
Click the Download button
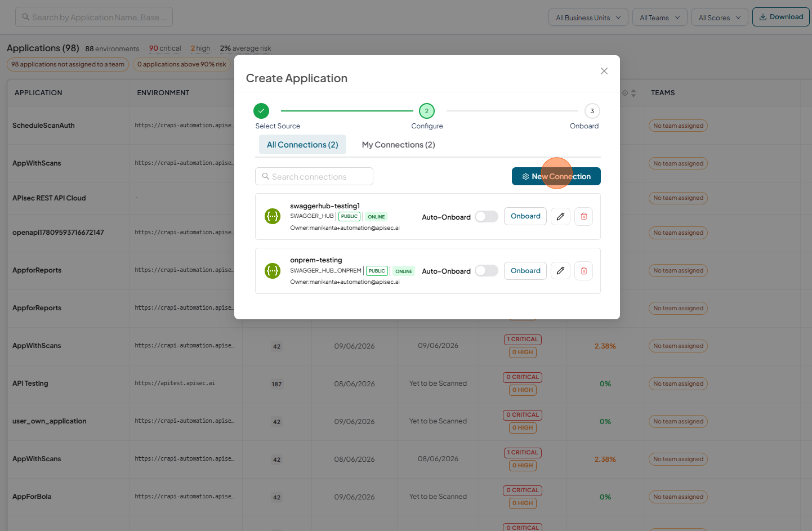781,17
